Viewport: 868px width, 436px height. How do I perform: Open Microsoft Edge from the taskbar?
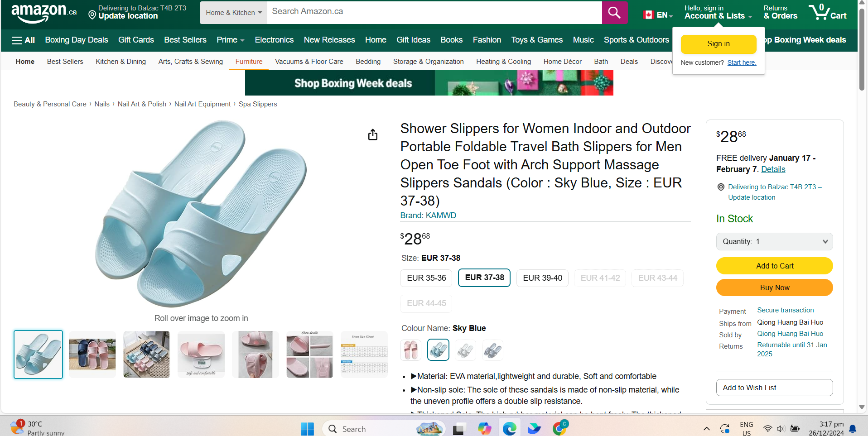pyautogui.click(x=509, y=428)
